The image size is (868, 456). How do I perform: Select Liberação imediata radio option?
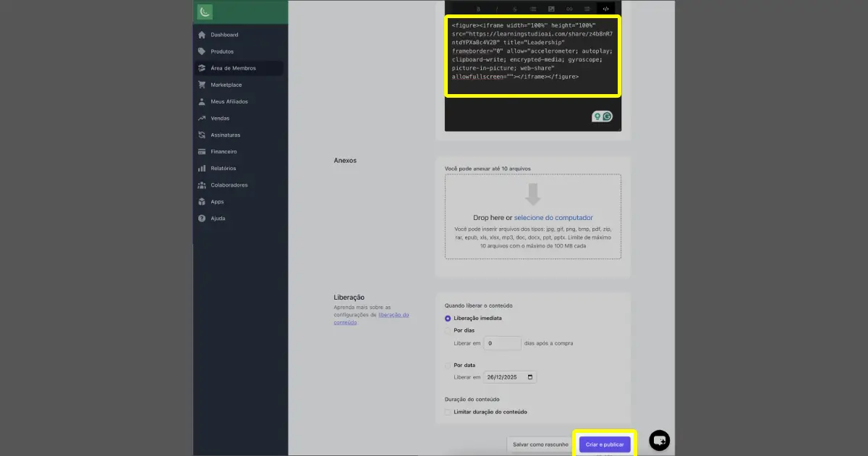click(448, 318)
